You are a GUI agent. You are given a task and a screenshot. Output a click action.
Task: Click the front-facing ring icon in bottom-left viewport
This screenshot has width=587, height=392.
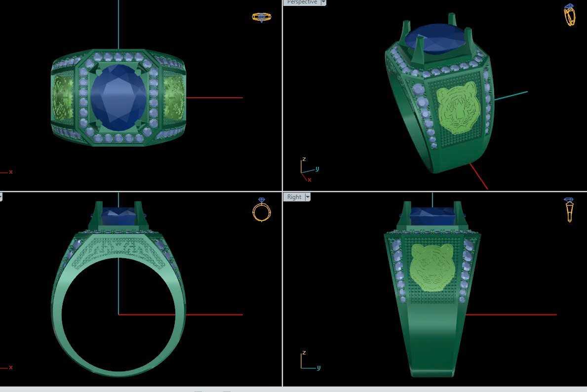pos(261,209)
